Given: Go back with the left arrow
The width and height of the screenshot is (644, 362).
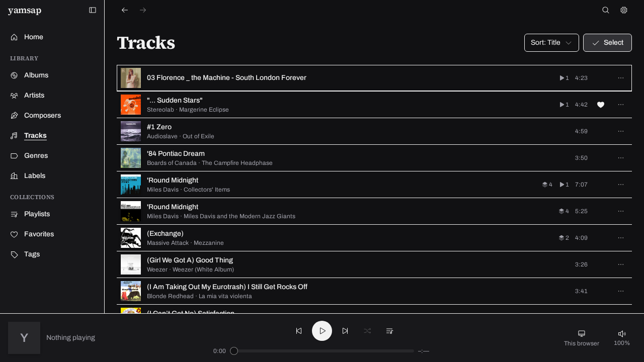Looking at the screenshot, I should tap(125, 10).
